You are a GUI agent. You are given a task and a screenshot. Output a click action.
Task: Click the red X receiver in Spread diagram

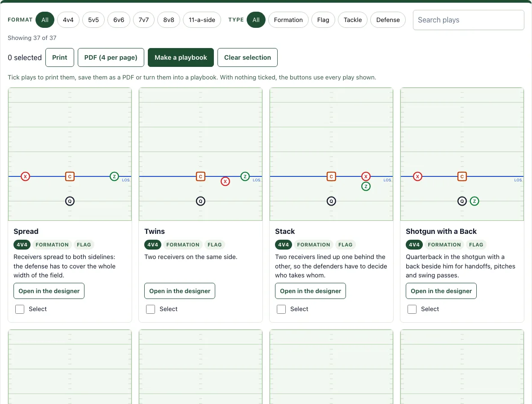point(26,176)
